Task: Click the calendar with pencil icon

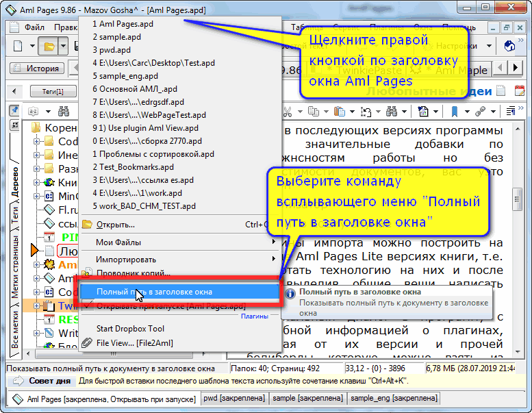Action: pos(520,91)
